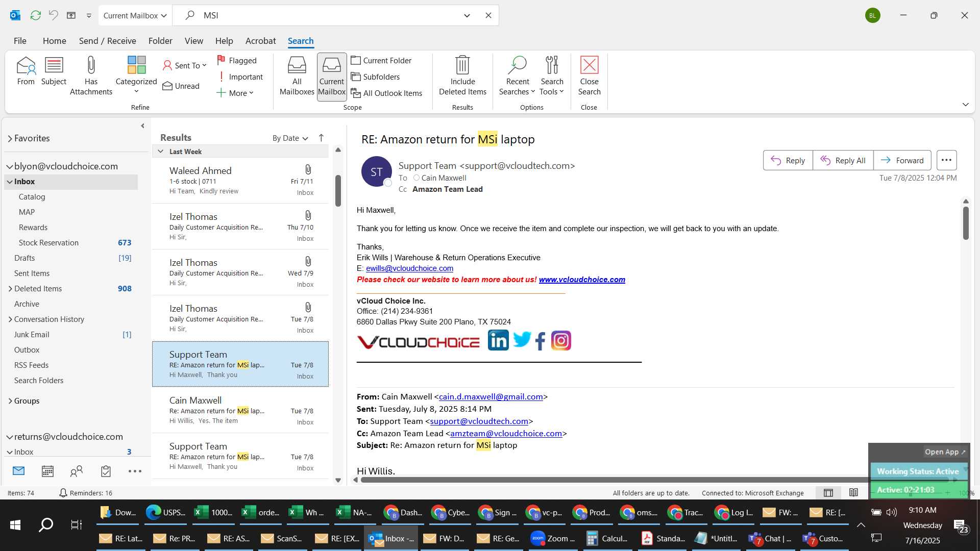
Task: Click the Send/Receive All Folders sync icon
Action: (x=35, y=15)
